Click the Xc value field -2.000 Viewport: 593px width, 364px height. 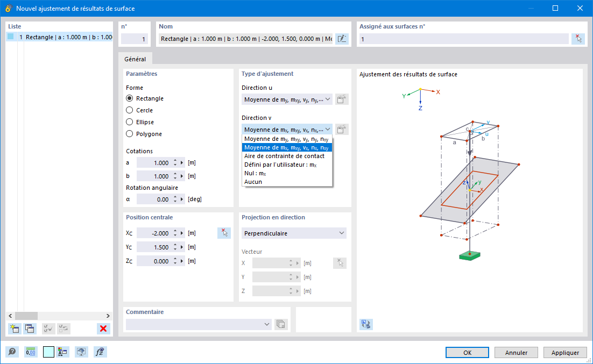pyautogui.click(x=154, y=233)
